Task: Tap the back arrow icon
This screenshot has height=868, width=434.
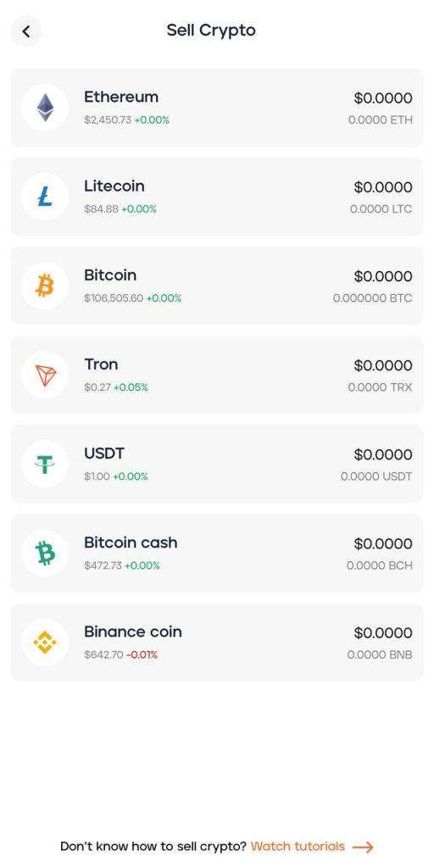Action: point(26,31)
